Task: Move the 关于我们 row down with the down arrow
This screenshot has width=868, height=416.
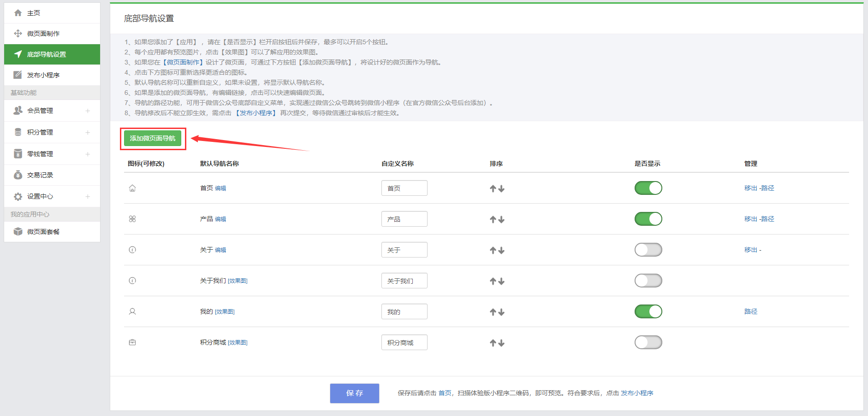Action: pos(501,281)
